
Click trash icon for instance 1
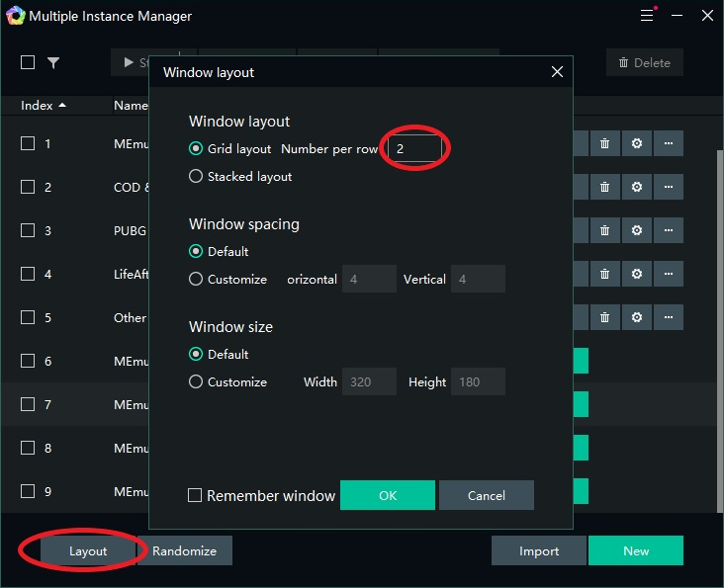tap(604, 143)
